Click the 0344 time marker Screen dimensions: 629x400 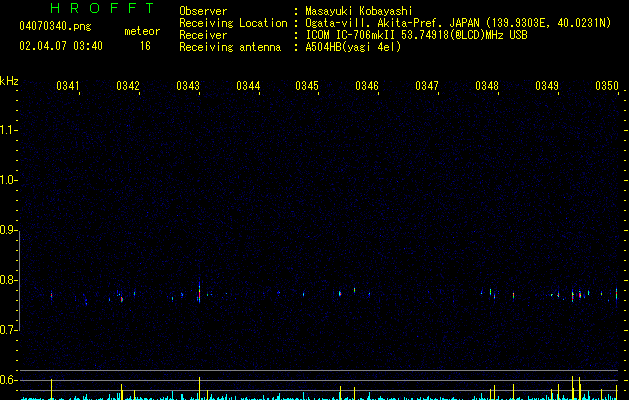tap(248, 85)
